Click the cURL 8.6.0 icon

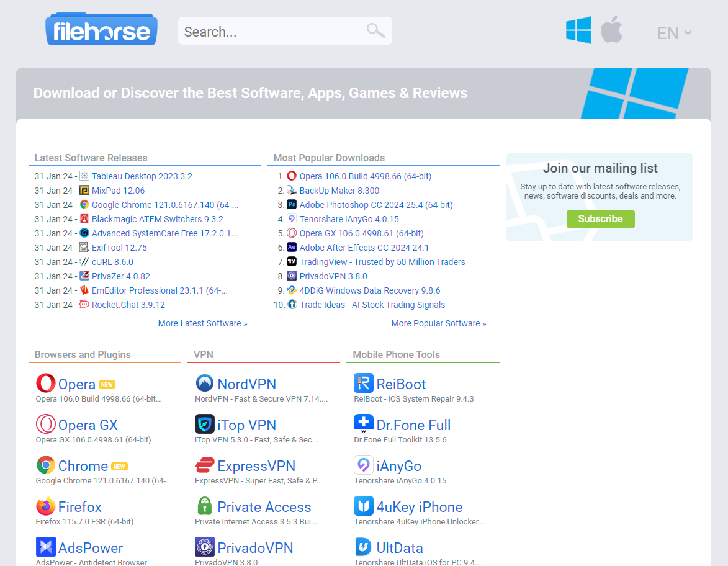(x=84, y=262)
